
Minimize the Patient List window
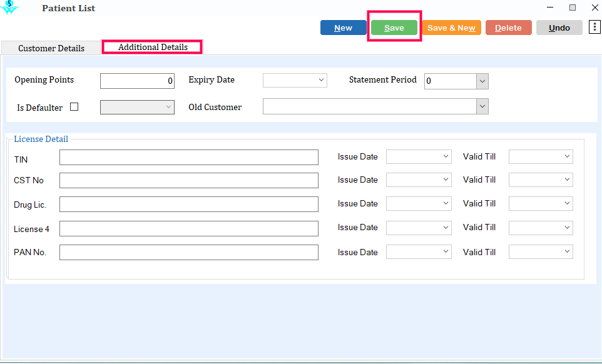pos(550,8)
